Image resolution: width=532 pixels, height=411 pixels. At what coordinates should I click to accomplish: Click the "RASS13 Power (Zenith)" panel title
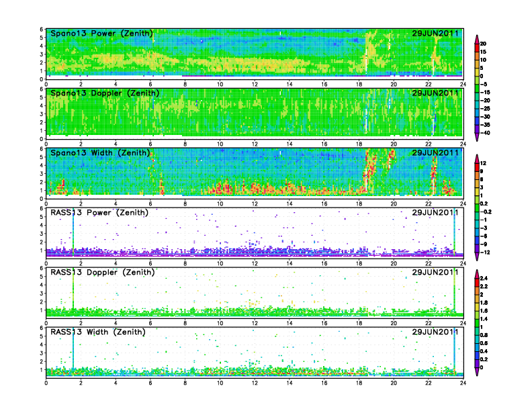click(99, 213)
